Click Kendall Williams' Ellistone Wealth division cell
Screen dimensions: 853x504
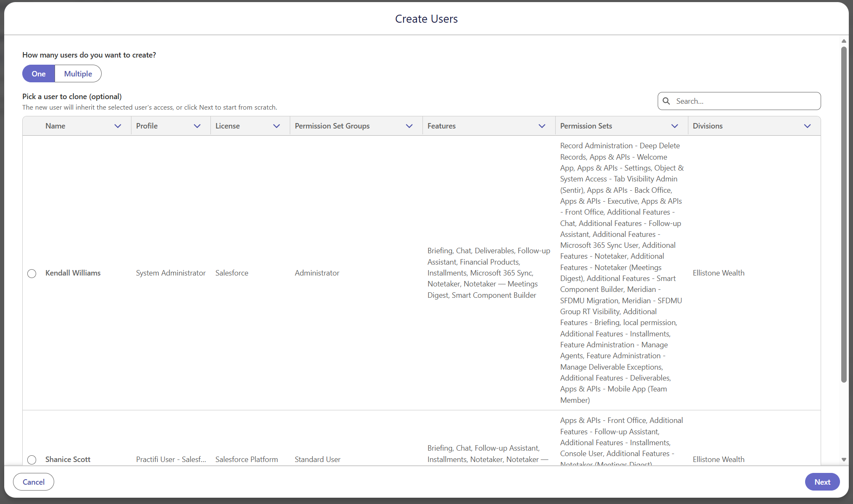point(719,273)
